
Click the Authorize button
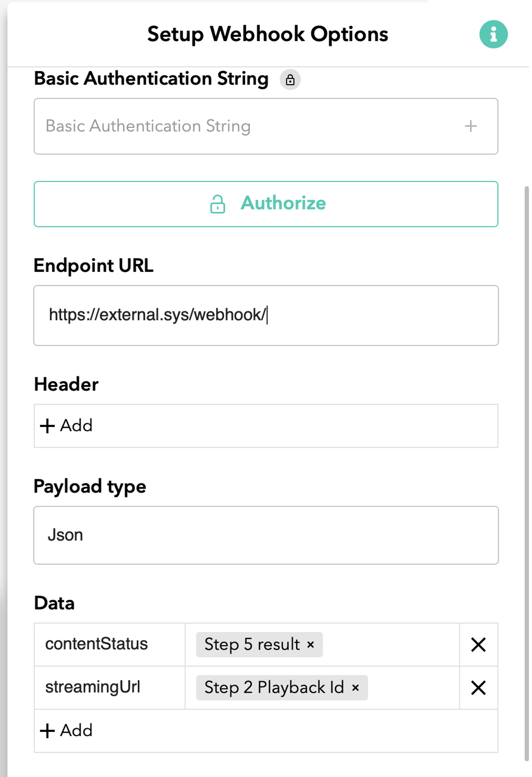pyautogui.click(x=266, y=204)
